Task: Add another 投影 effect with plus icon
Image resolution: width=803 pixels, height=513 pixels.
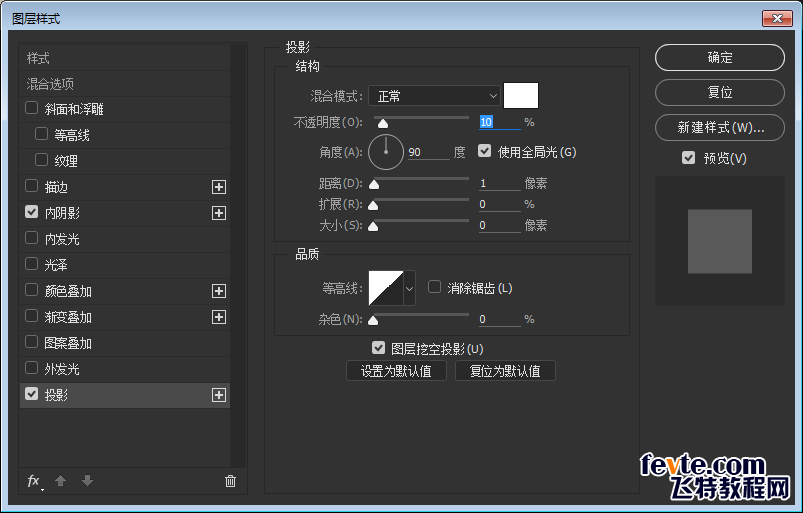Action: point(219,395)
